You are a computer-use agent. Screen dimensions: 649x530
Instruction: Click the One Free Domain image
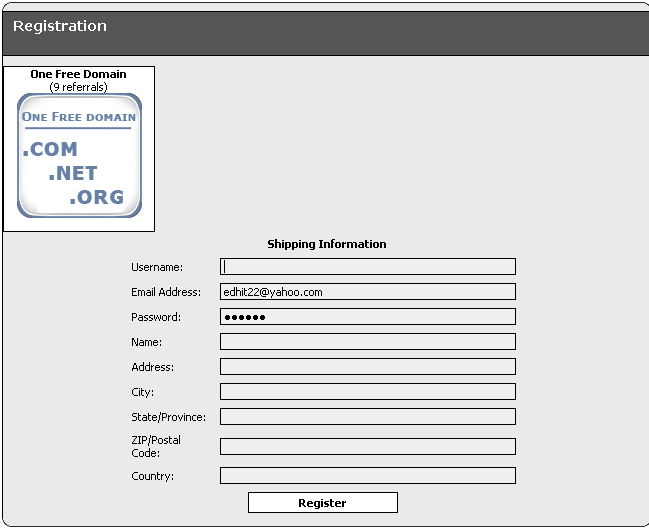[79, 155]
